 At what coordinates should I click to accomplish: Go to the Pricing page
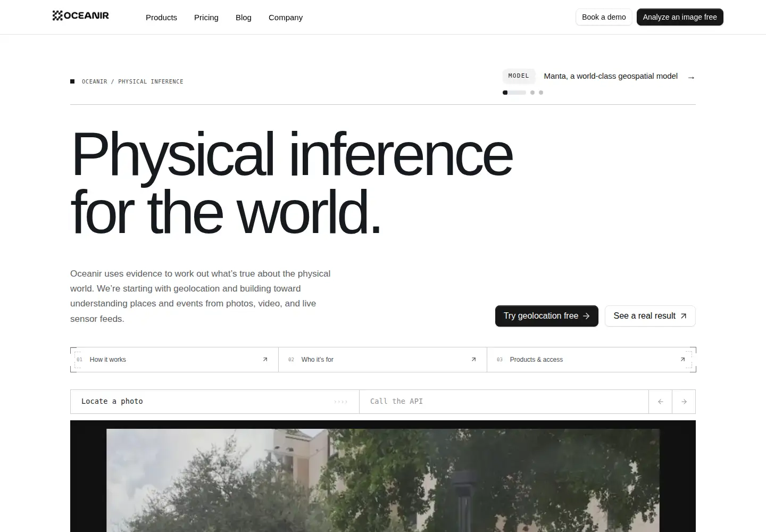click(206, 18)
